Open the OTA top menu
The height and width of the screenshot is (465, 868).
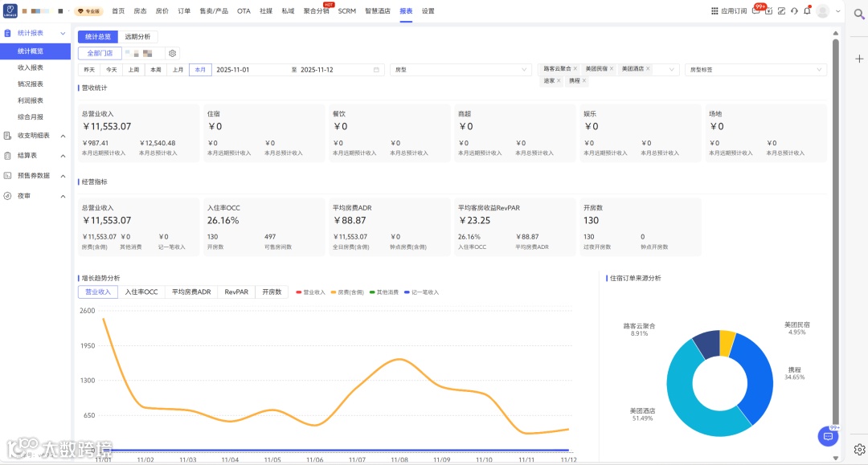[244, 11]
